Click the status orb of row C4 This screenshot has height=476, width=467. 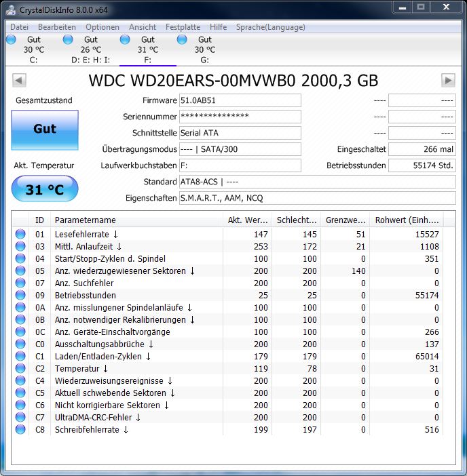(x=20, y=380)
